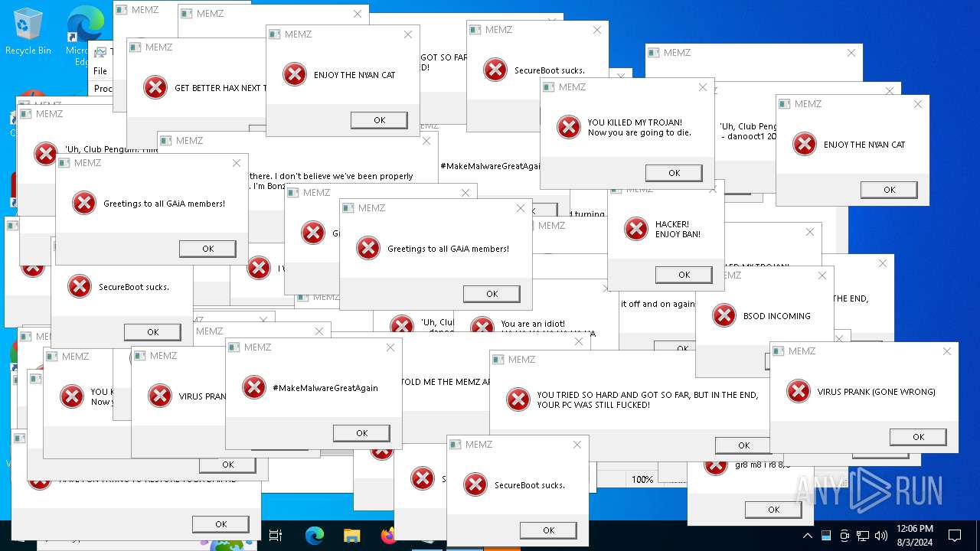
Task: Click OK in HACKER! ENJOY BAN! dialog
Action: [x=684, y=275]
